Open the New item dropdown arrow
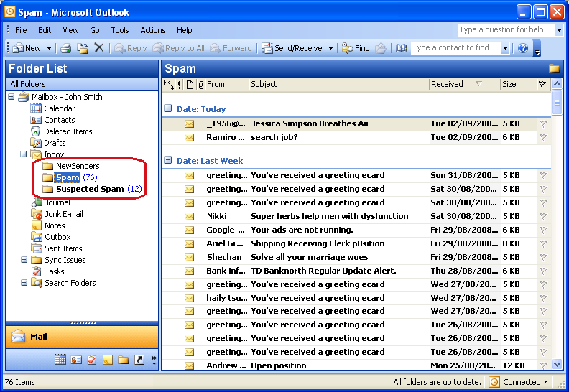 click(49, 48)
